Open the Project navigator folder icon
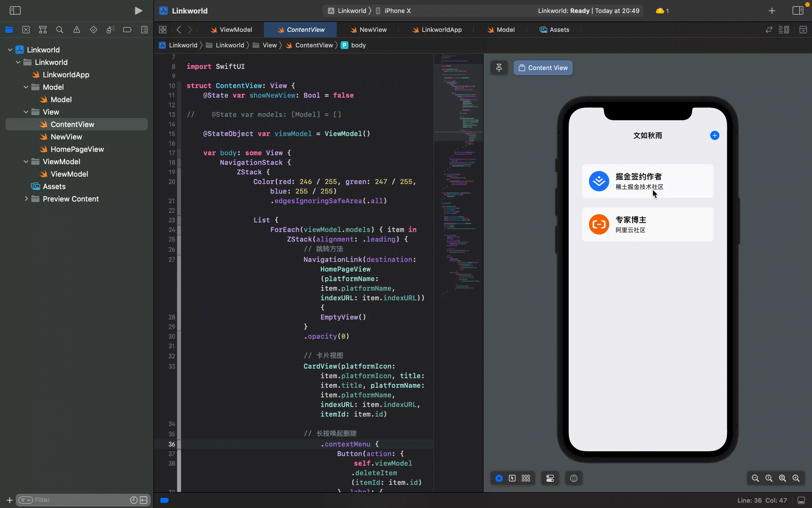 (x=9, y=30)
